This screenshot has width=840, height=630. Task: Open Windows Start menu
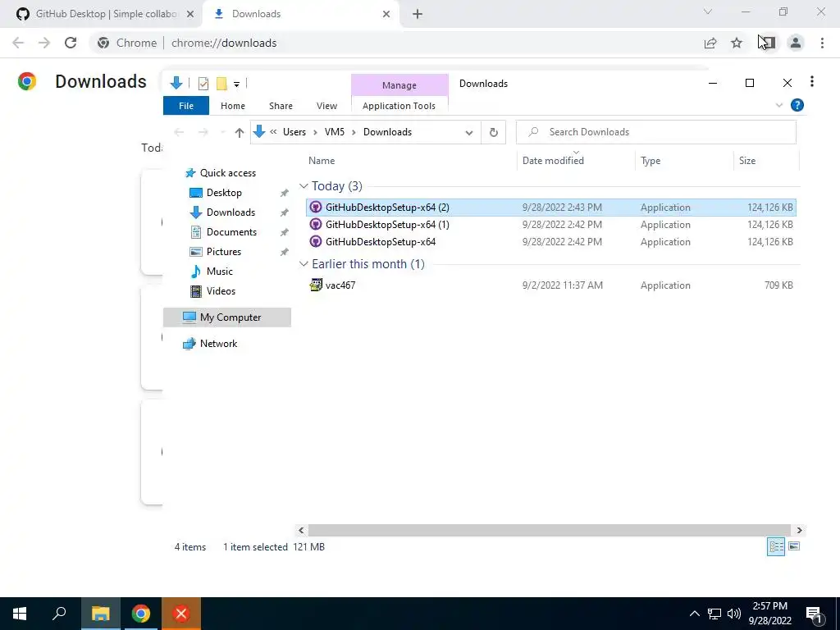click(x=20, y=614)
